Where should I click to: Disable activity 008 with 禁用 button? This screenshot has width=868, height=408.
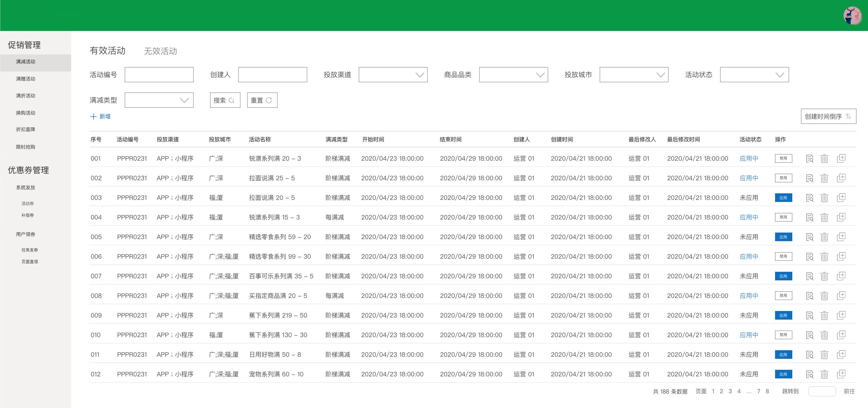[784, 296]
